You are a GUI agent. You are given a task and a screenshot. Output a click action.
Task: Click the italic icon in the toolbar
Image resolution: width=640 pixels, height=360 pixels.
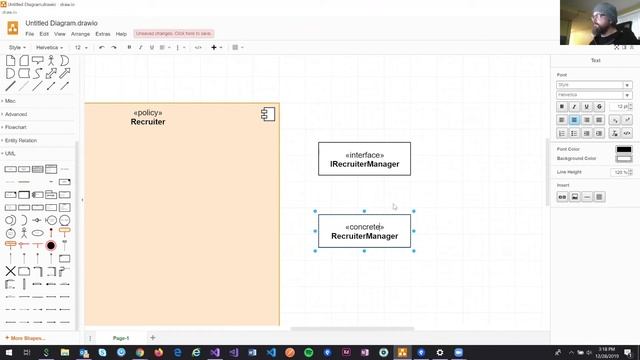coord(140,47)
